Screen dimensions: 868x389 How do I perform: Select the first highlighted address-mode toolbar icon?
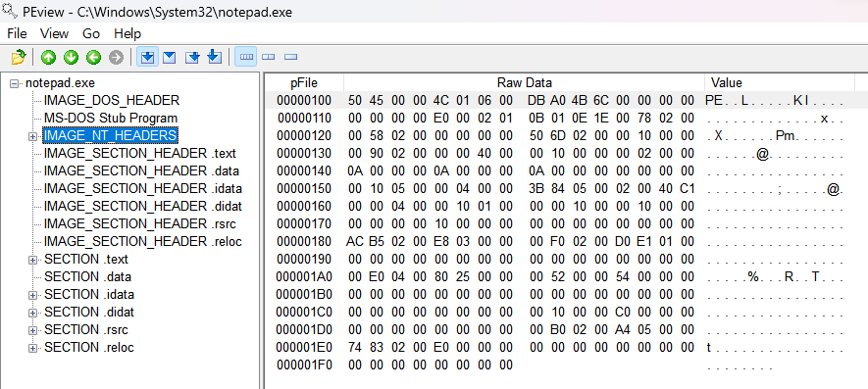[147, 57]
